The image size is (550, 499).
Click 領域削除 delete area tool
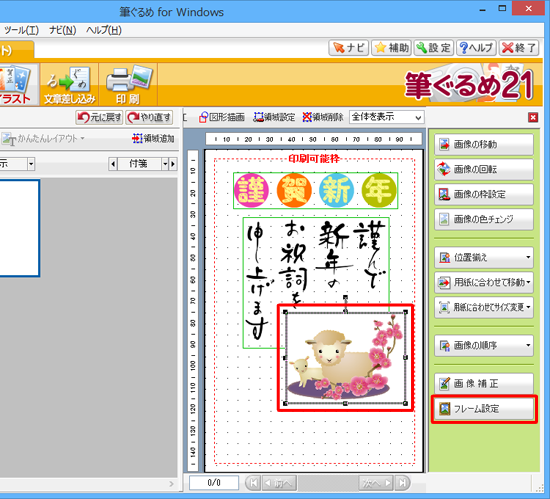[323, 117]
